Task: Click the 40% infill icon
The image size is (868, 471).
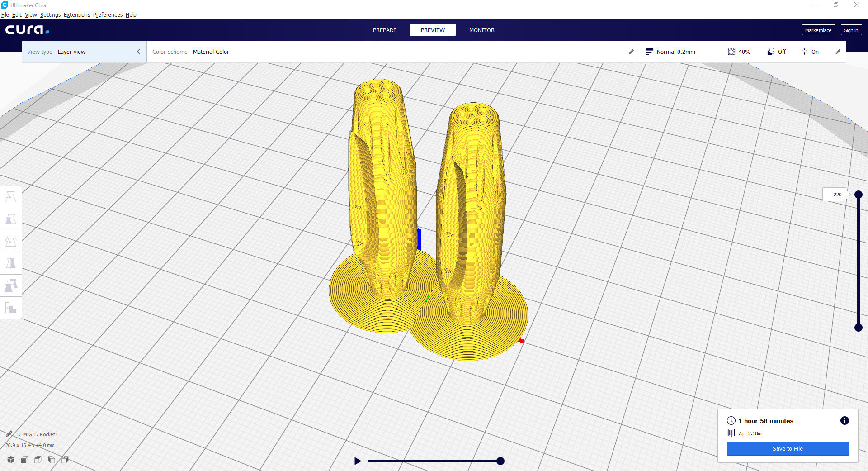Action: point(731,52)
